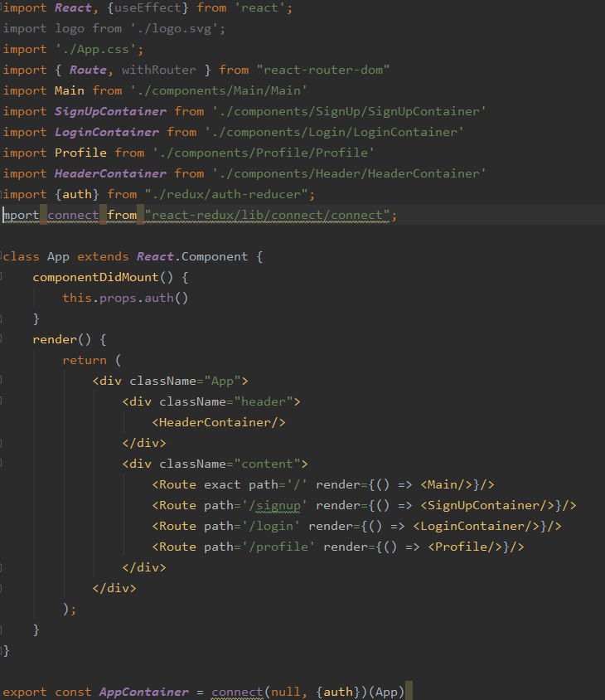The height and width of the screenshot is (700, 605).
Task: Click the 'react' module string on line one
Action: point(259,8)
